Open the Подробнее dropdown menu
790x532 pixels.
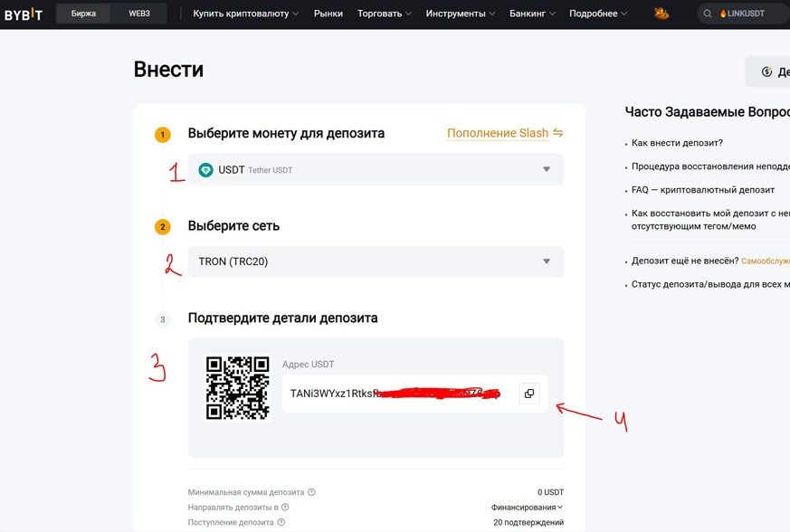[598, 14]
